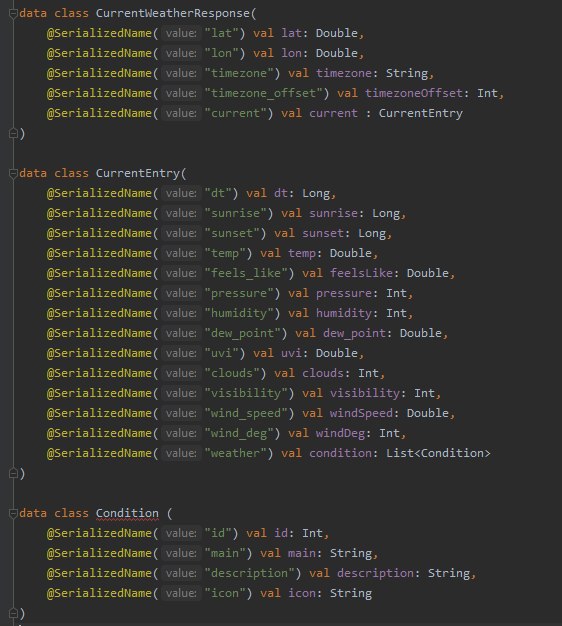562x626 pixels.
Task: Click the sunset property name
Action: pyautogui.click(x=323, y=233)
